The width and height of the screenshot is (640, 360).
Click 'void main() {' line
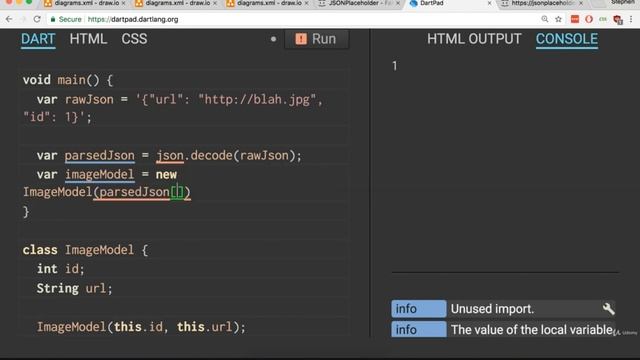coord(68,80)
